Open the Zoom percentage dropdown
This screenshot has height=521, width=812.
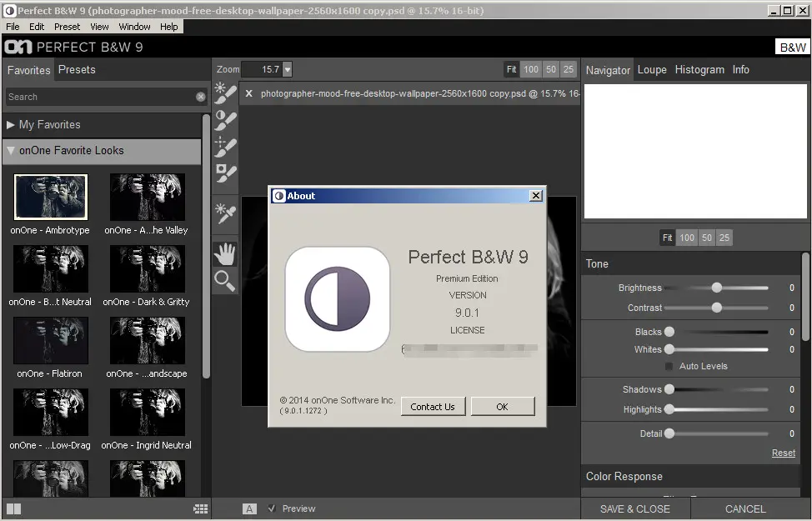[x=288, y=70]
